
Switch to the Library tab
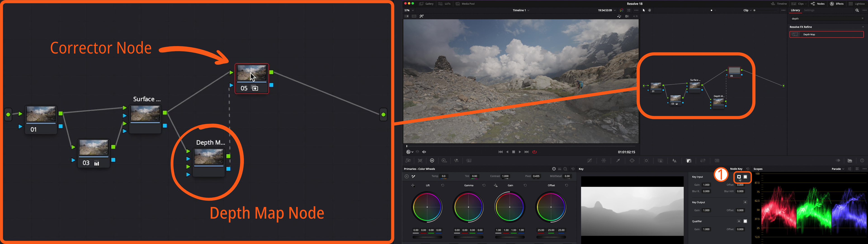796,10
